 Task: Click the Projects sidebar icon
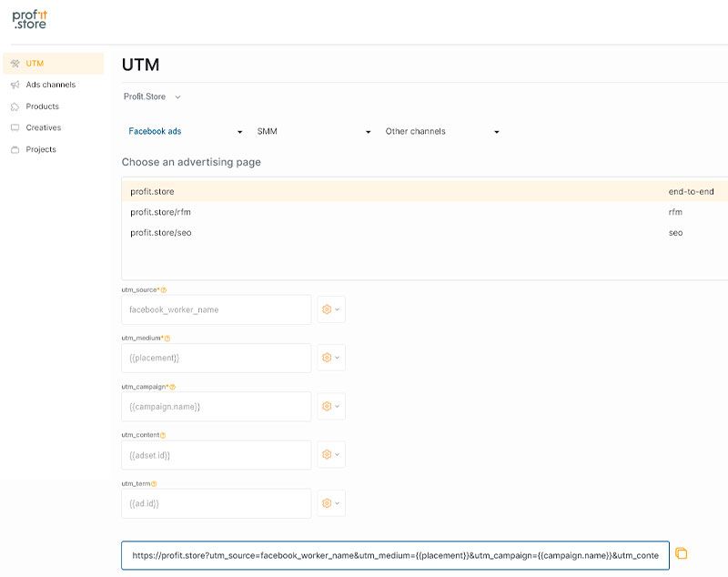coord(15,149)
